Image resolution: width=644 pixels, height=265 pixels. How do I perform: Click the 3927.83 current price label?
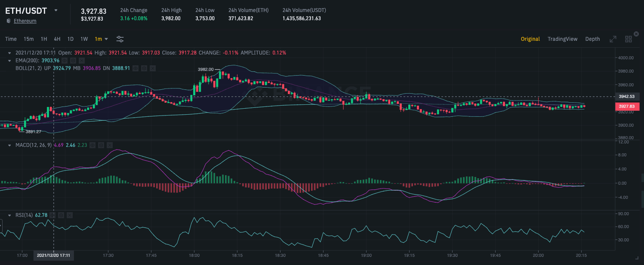click(627, 106)
